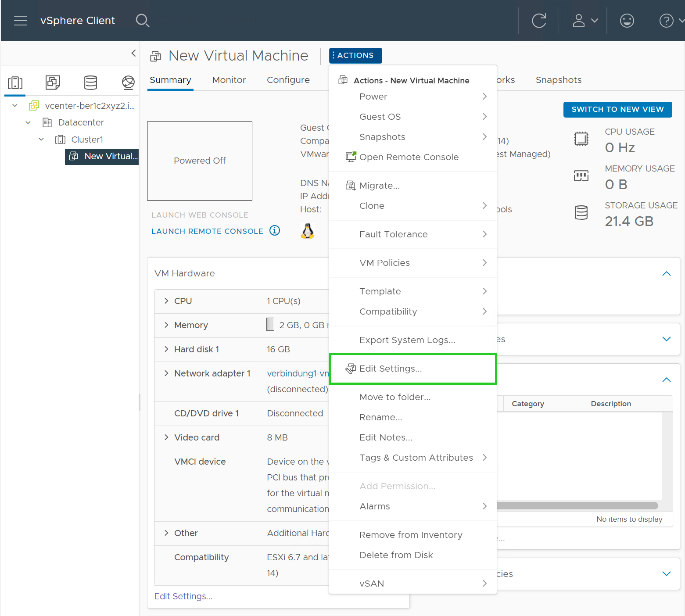Select Cluster1 in the inventory tree

point(87,140)
